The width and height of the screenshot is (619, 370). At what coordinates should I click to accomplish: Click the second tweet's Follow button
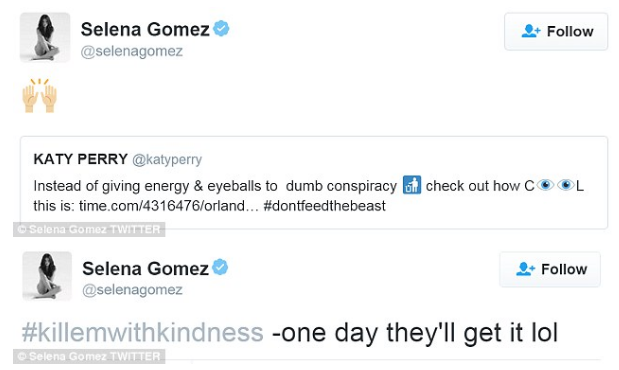pyautogui.click(x=550, y=269)
